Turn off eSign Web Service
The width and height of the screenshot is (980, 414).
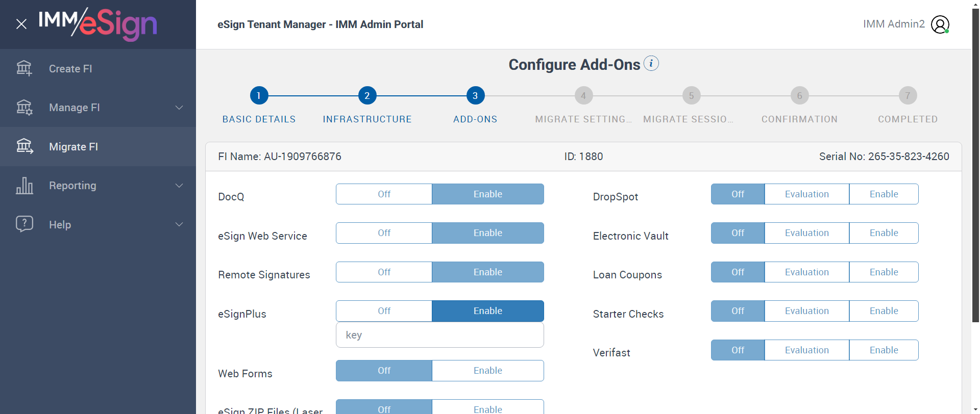click(x=384, y=233)
